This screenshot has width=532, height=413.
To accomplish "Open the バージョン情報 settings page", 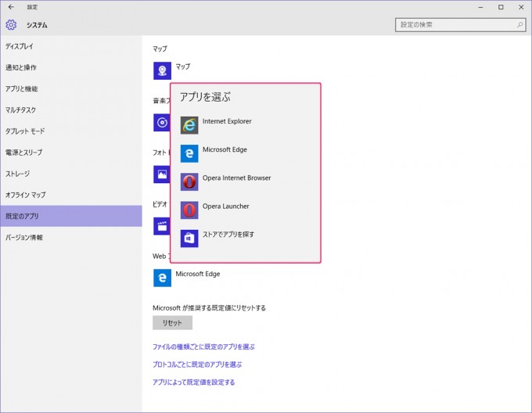I will pyautogui.click(x=71, y=237).
